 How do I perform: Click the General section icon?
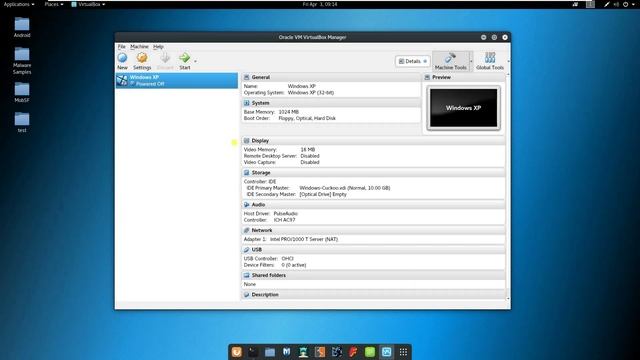click(247, 77)
